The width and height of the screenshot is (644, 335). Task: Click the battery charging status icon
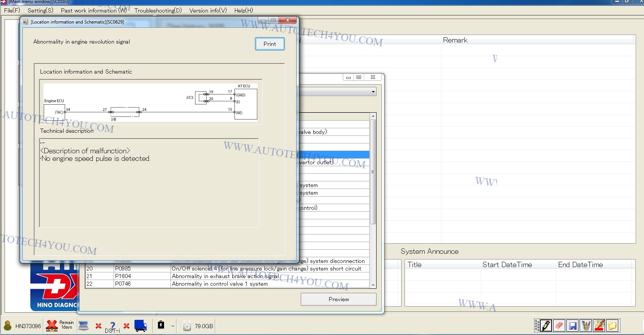[x=161, y=325]
